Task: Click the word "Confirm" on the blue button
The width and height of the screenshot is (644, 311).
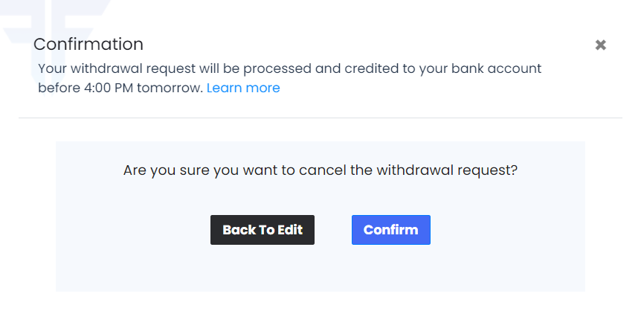Action: (391, 230)
